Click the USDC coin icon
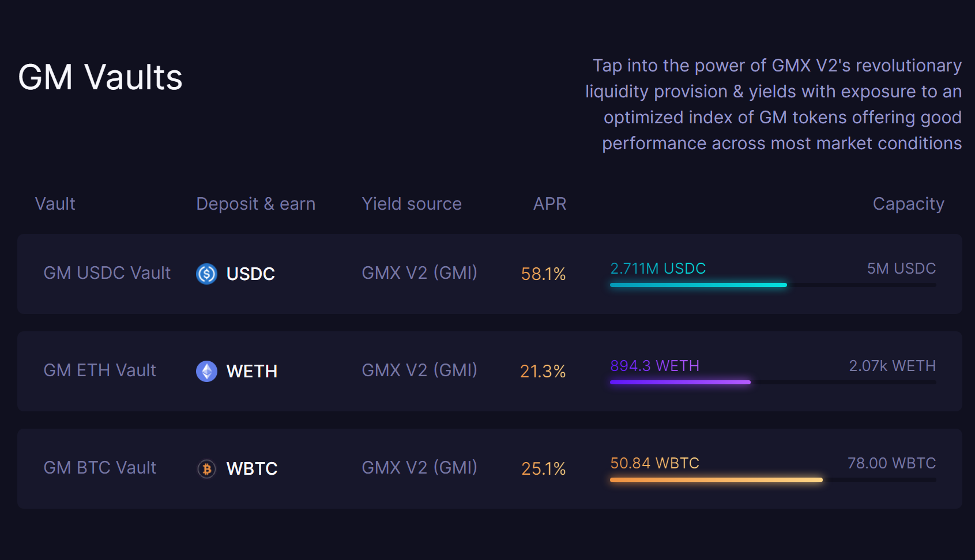975x560 pixels. pos(206,274)
